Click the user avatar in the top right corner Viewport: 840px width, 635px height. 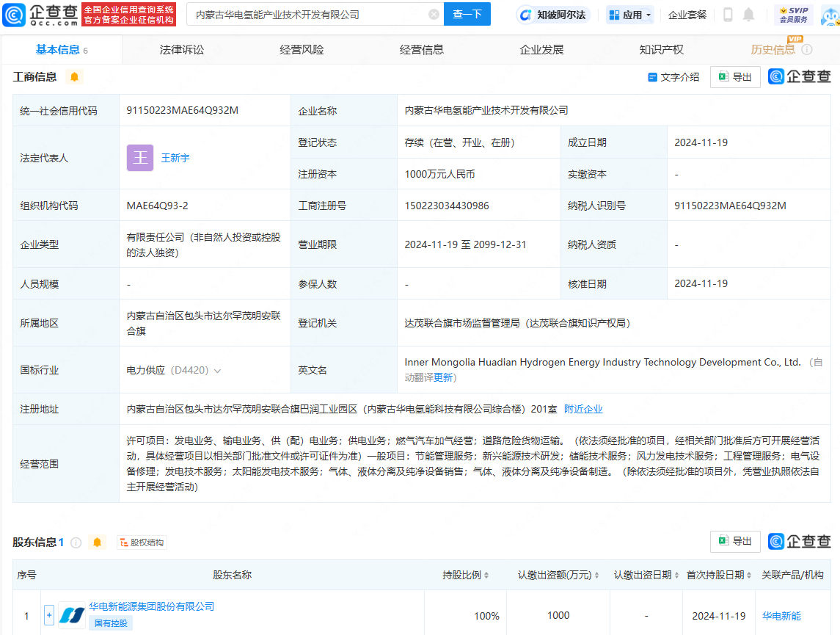(830, 16)
